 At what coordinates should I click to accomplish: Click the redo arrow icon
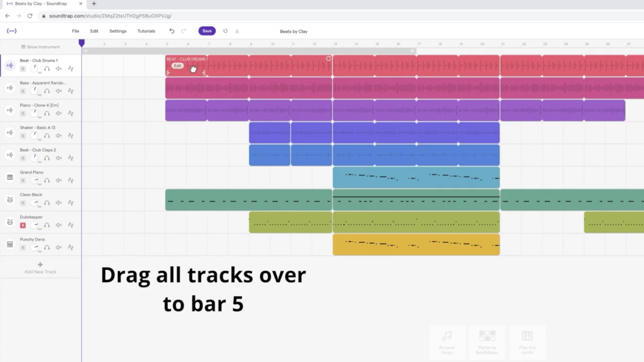tap(184, 31)
